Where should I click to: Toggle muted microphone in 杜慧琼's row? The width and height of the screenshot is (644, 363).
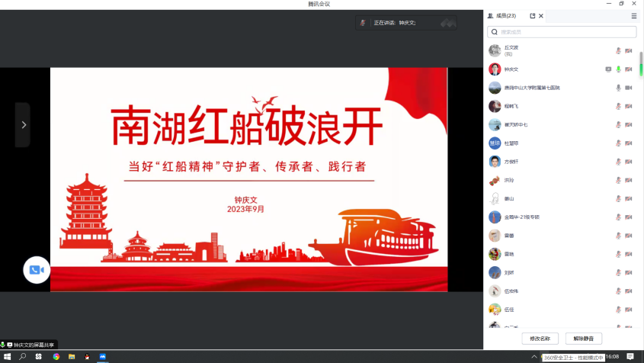point(618,143)
